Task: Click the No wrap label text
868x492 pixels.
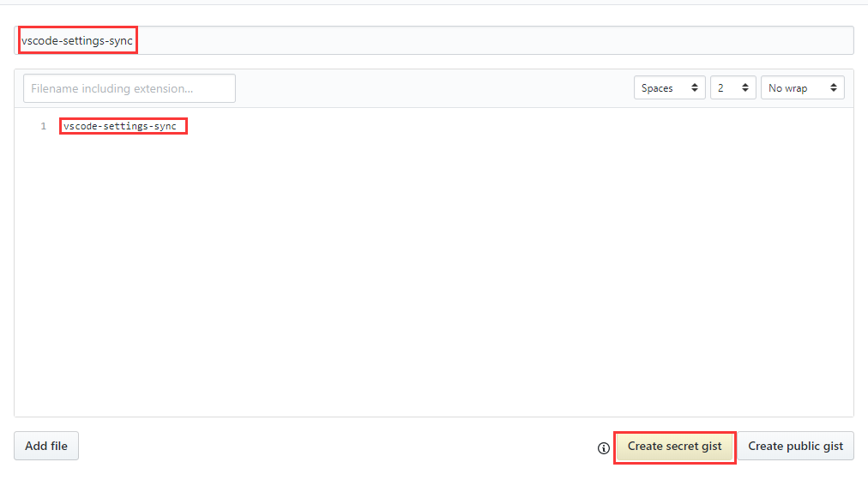Action: point(787,88)
